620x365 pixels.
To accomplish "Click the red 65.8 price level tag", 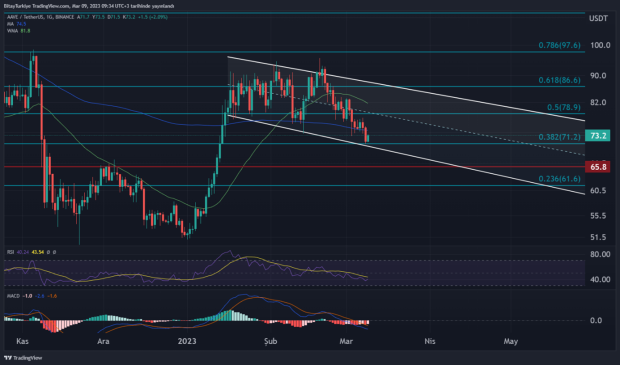I will click(x=597, y=167).
